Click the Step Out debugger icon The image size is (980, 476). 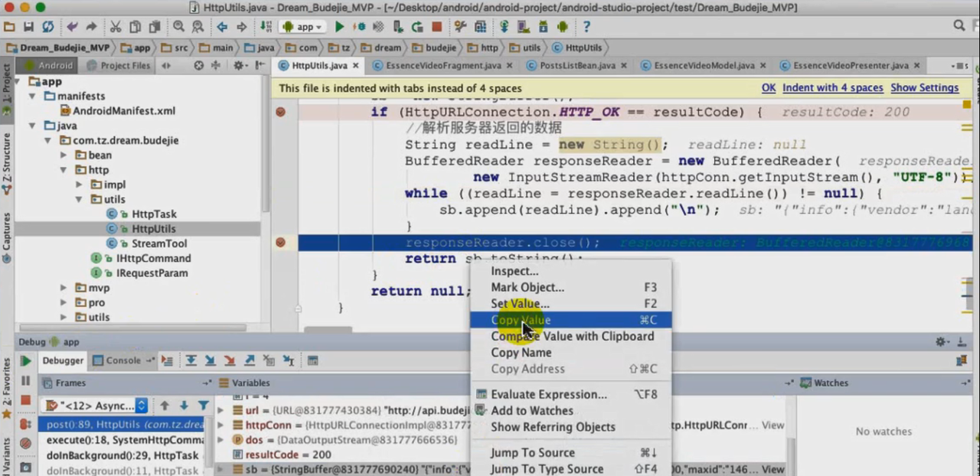click(x=250, y=360)
